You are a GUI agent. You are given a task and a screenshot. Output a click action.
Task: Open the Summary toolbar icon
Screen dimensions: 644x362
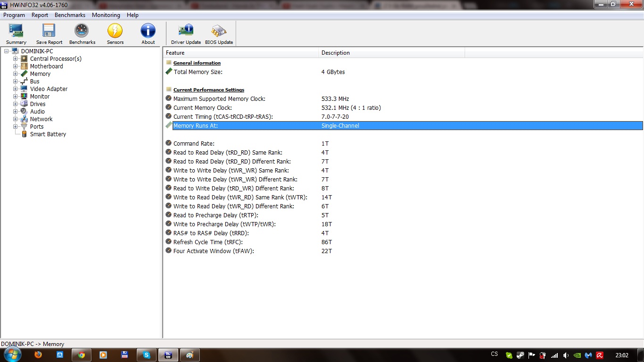coord(16,34)
